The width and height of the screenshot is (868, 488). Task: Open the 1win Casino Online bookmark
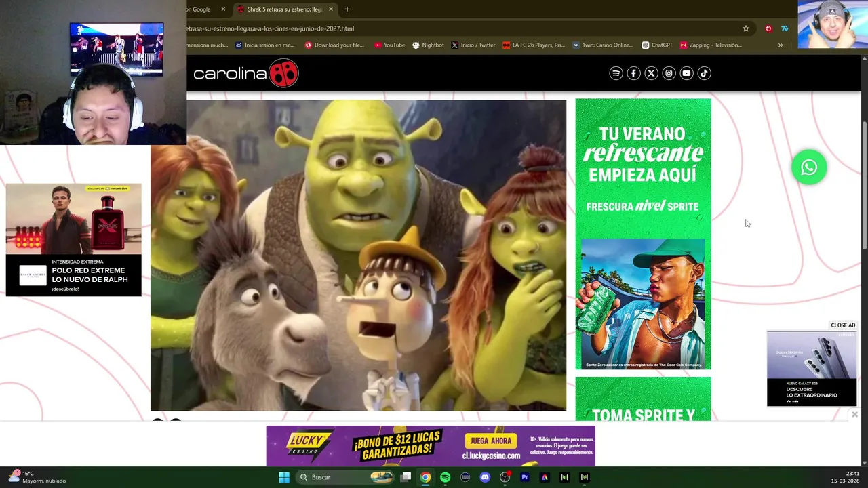[603, 45]
